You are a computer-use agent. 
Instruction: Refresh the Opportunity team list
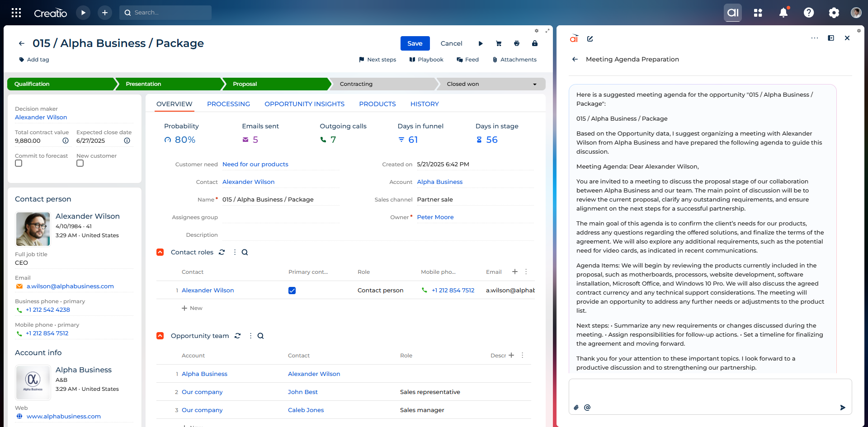[x=237, y=336]
